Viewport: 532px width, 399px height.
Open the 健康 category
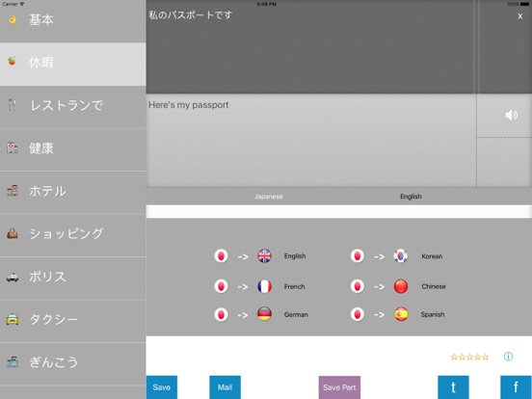(x=73, y=149)
